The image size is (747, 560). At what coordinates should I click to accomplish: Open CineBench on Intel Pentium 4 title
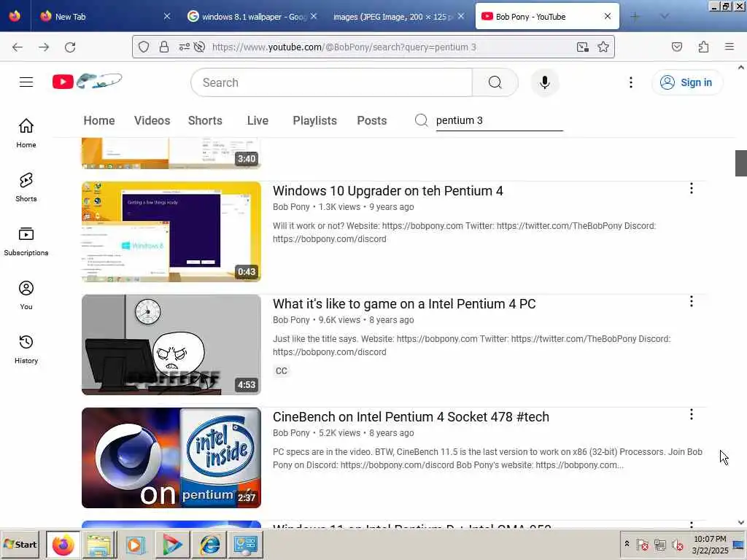[411, 416]
